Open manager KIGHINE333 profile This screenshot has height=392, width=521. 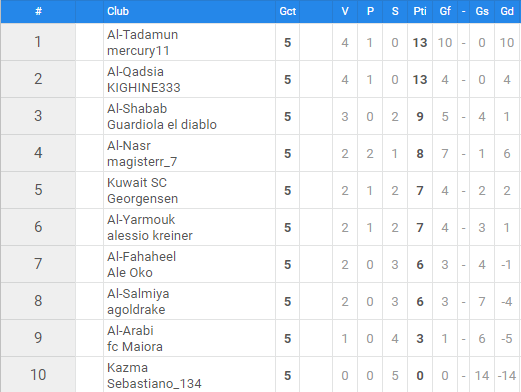pos(144,88)
